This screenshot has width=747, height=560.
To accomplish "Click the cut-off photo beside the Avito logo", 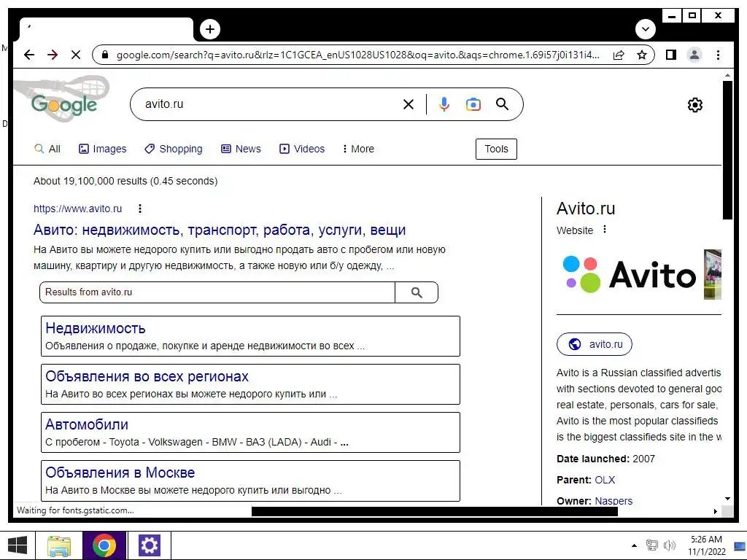I will coord(713,274).
